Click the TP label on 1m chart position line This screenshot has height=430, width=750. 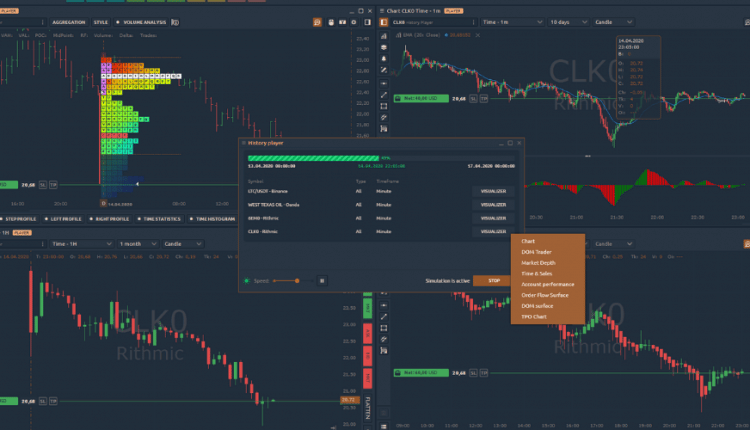(484, 99)
